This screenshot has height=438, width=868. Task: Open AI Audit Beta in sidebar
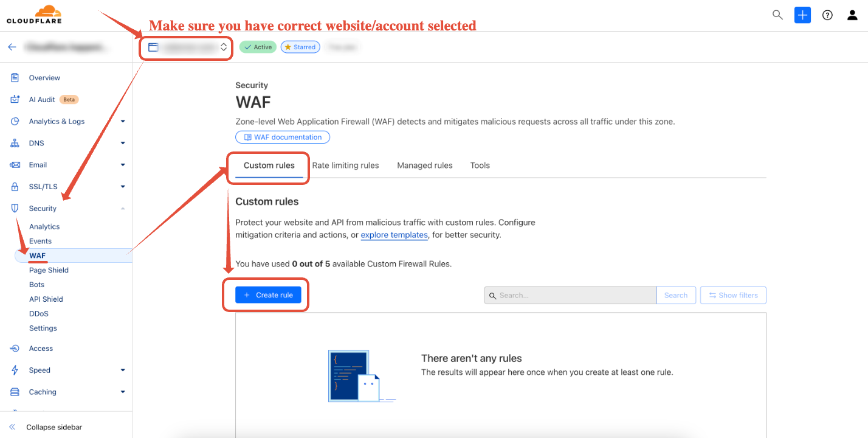pyautogui.click(x=53, y=99)
